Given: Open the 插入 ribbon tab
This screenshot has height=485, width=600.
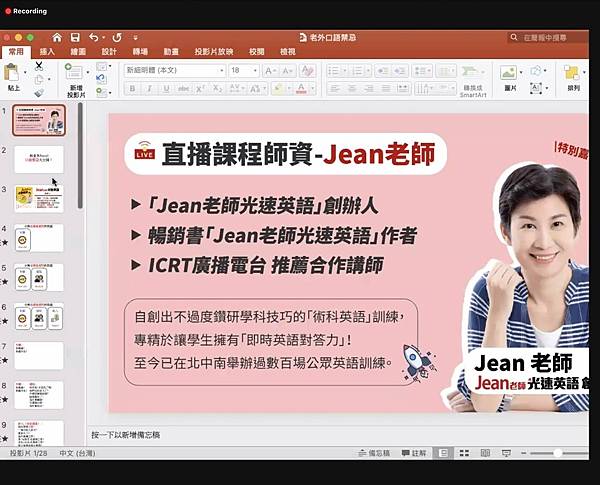Looking at the screenshot, I should [x=47, y=51].
